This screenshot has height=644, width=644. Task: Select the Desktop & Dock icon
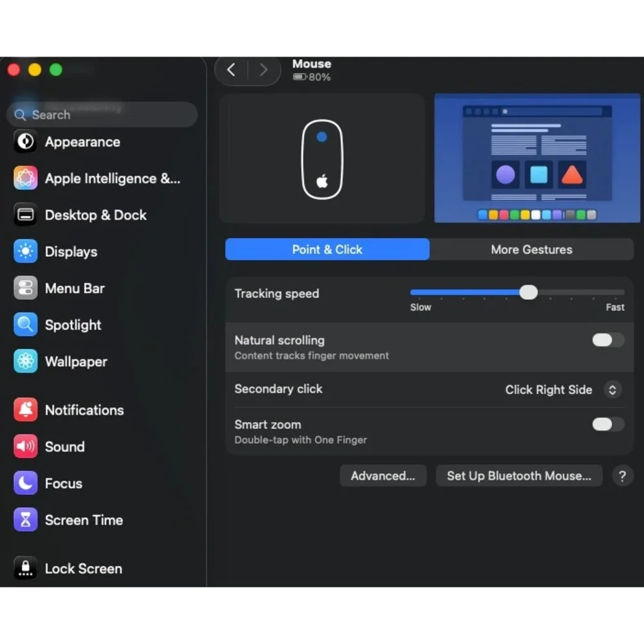26,215
